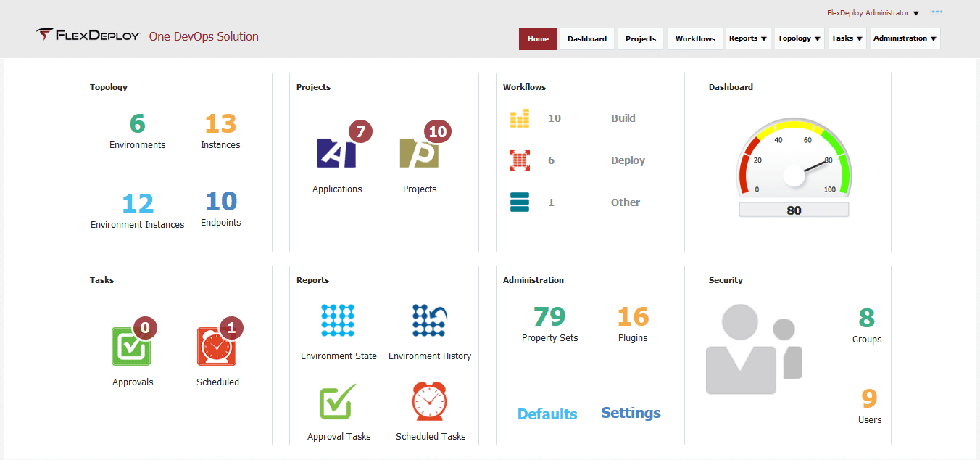Go to the Home tab
The height and width of the screenshot is (460, 980).
538,38
